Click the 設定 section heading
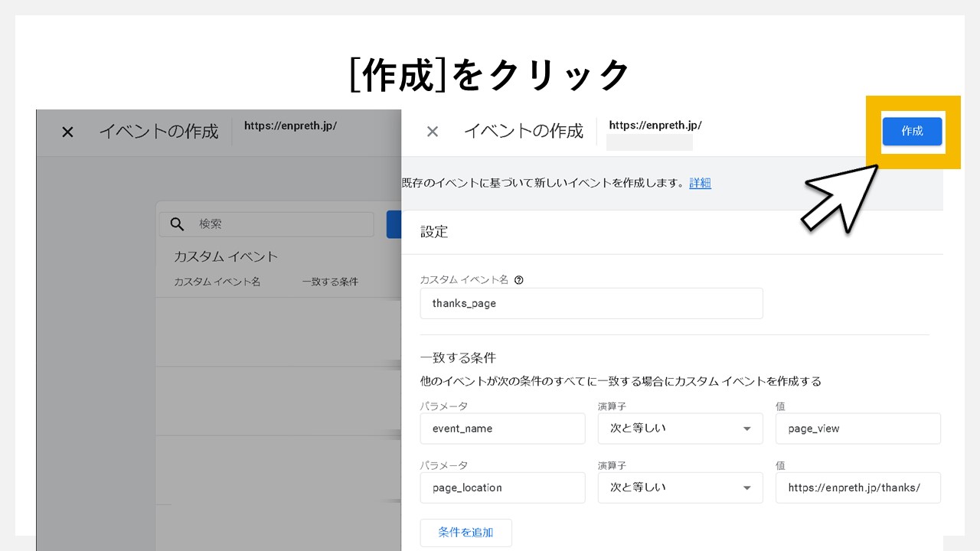Screen dimensions: 980x551 433,232
